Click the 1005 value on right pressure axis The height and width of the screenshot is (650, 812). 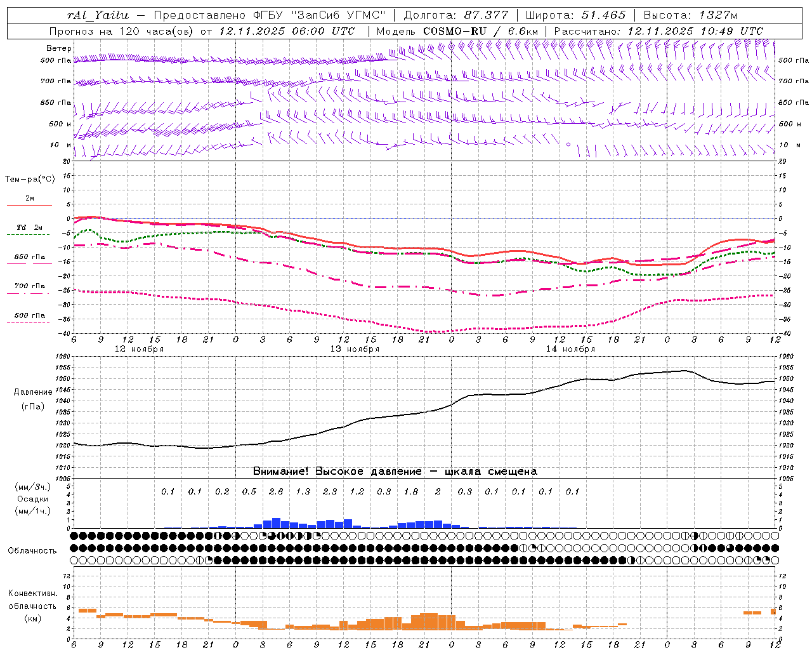[785, 478]
